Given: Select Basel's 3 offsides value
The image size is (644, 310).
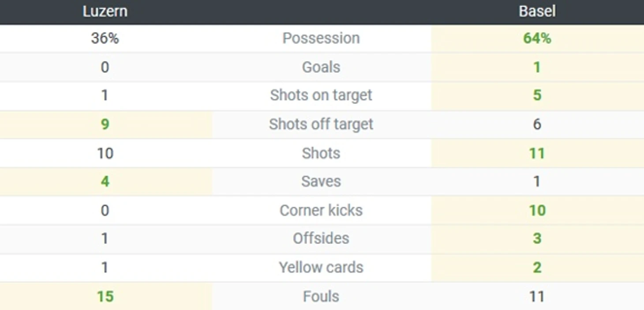Looking at the screenshot, I should point(537,238).
